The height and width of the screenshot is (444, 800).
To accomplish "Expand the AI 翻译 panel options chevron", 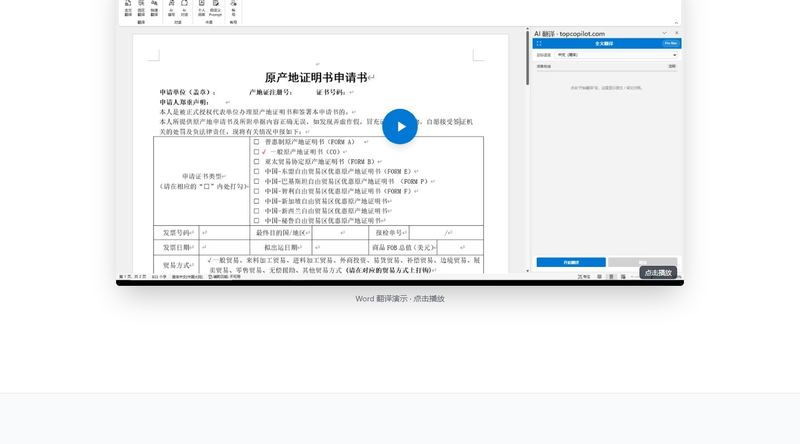I will click(664, 33).
